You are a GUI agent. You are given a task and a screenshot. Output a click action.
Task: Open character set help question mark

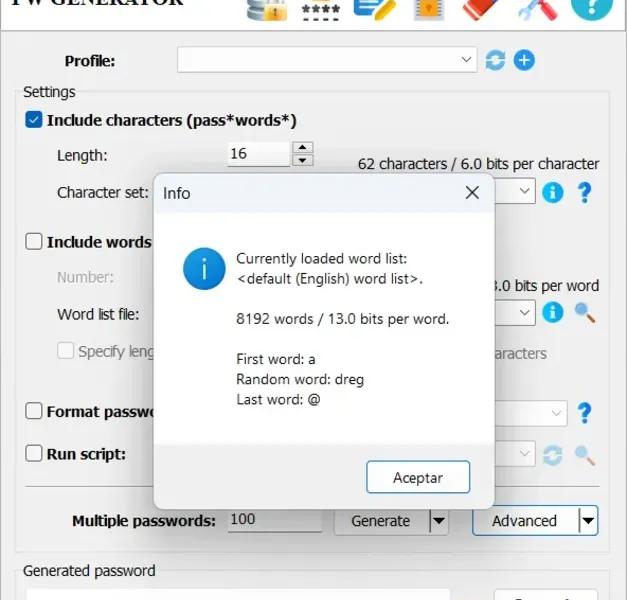(585, 193)
